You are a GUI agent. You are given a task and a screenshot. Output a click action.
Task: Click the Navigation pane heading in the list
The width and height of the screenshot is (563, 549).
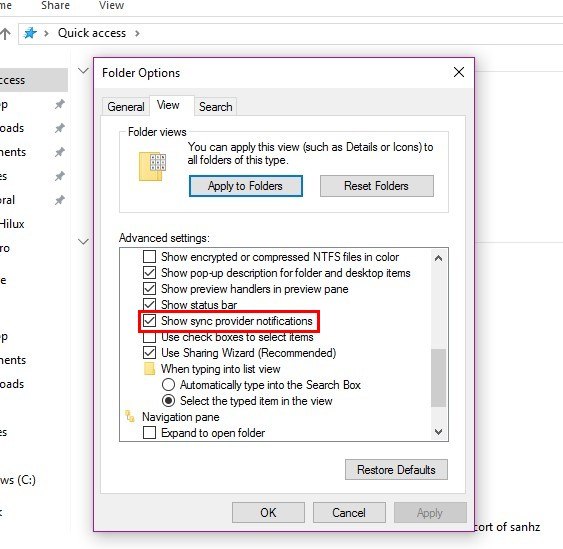181,417
